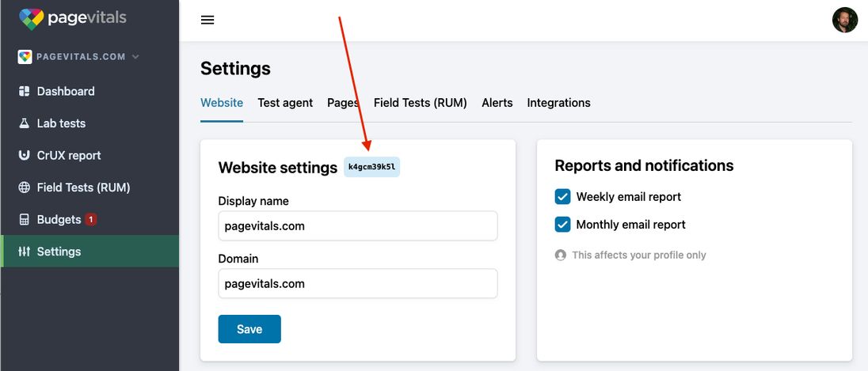Viewport: 868px width, 371px height.
Task: Open Field Tests (RUM) in the sidebar
Action: (x=89, y=187)
